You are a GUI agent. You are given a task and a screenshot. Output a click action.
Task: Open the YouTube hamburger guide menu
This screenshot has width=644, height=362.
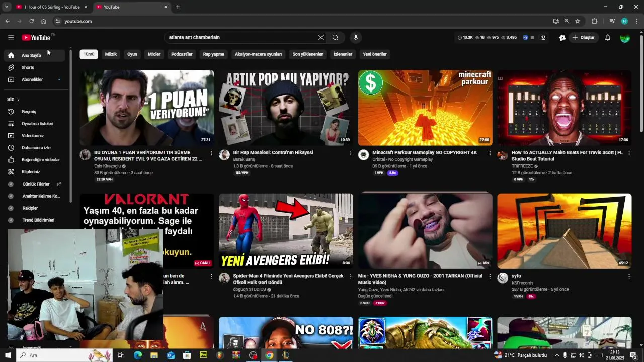[x=11, y=37]
